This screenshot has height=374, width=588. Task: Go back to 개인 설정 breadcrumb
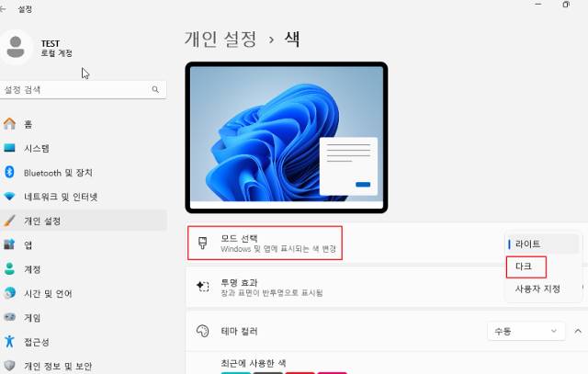click(220, 39)
